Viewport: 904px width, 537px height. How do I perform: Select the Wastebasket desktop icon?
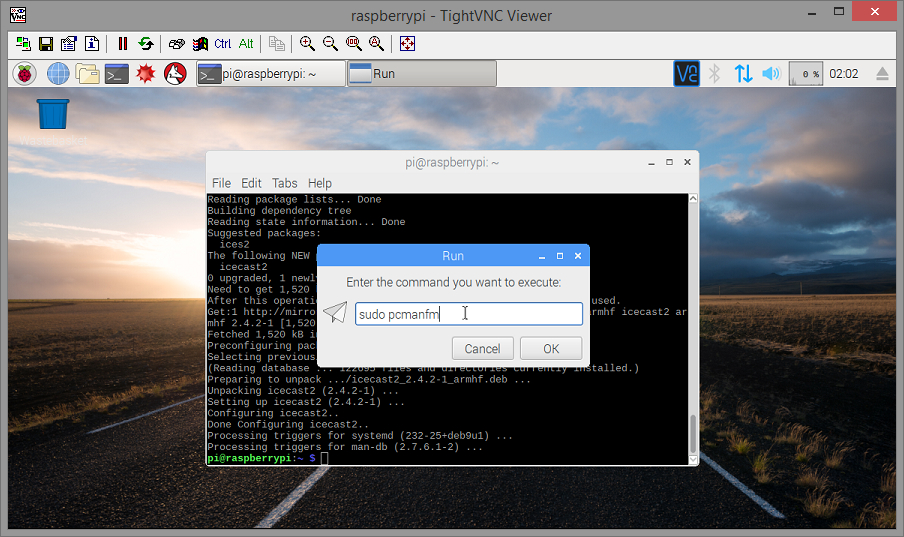pyautogui.click(x=53, y=122)
